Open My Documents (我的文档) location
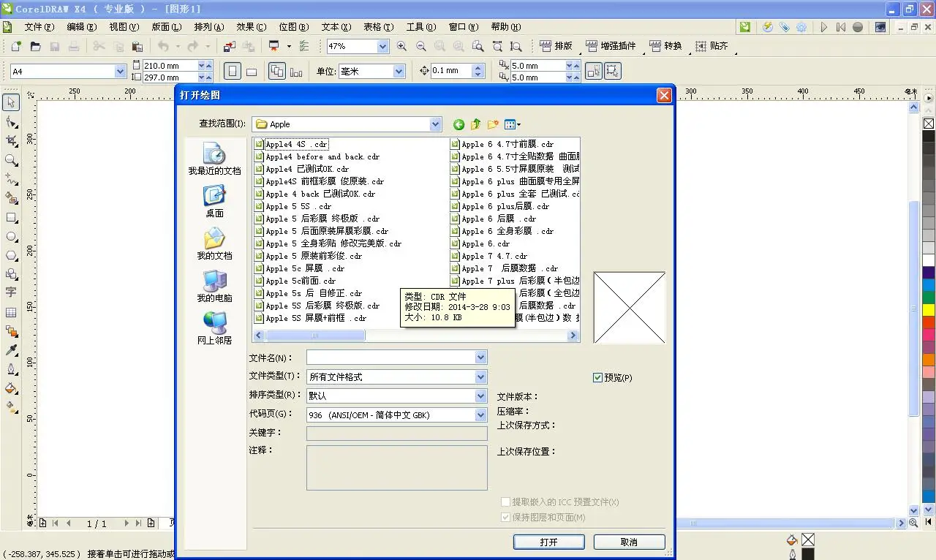The height and width of the screenshot is (560, 936). click(214, 243)
